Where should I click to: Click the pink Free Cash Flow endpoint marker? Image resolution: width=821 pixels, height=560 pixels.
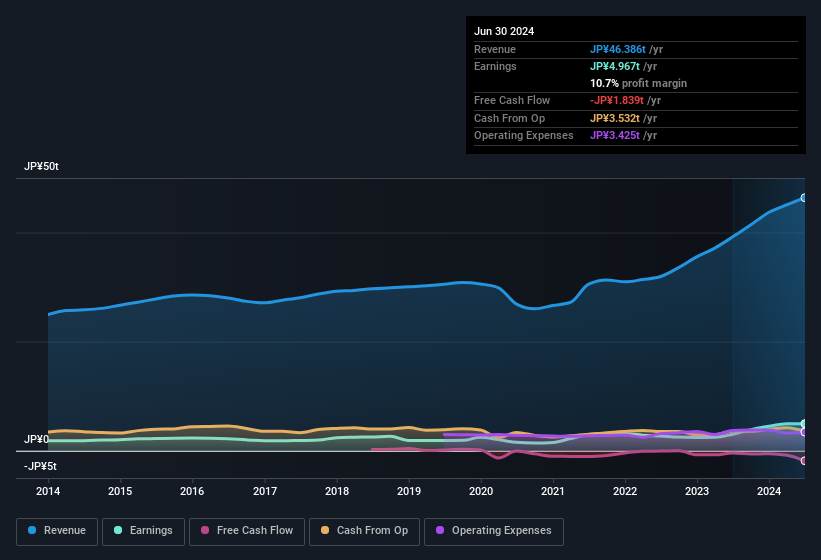coord(804,460)
